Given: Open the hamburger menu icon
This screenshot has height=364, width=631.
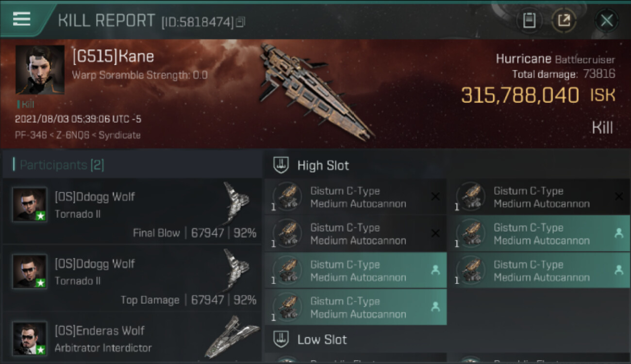Looking at the screenshot, I should (x=21, y=19).
